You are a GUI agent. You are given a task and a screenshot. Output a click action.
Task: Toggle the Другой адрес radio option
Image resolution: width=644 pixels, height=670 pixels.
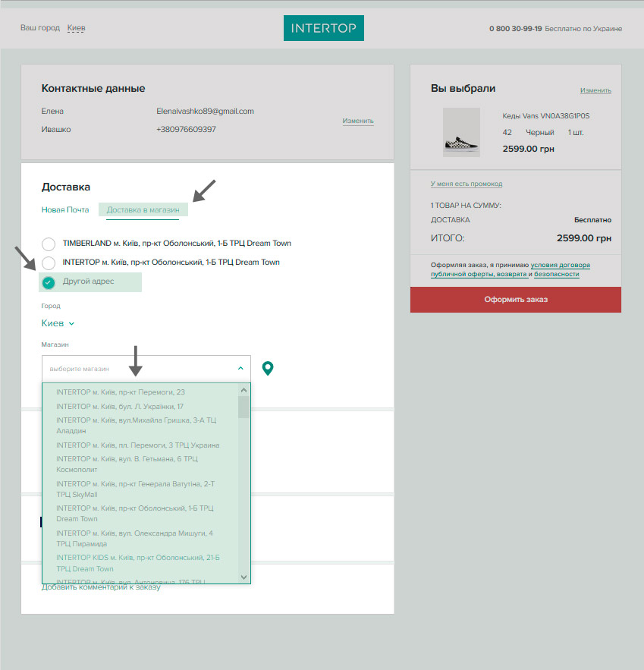[x=49, y=282]
